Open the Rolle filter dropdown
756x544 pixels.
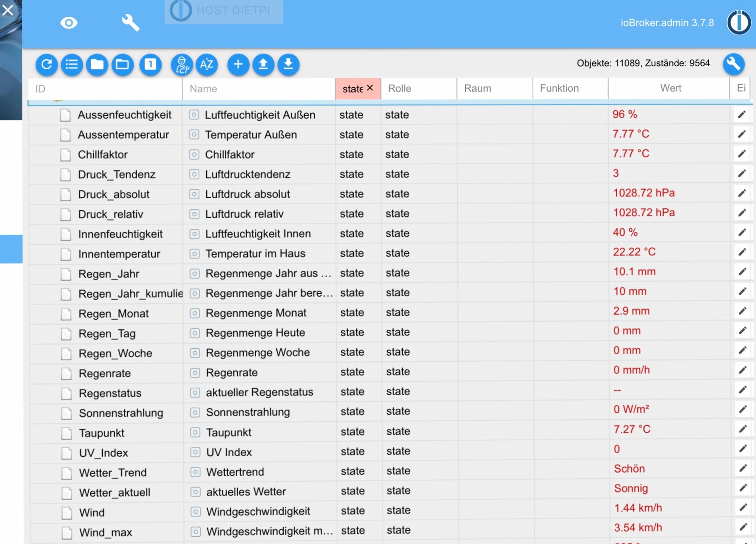[x=419, y=89]
